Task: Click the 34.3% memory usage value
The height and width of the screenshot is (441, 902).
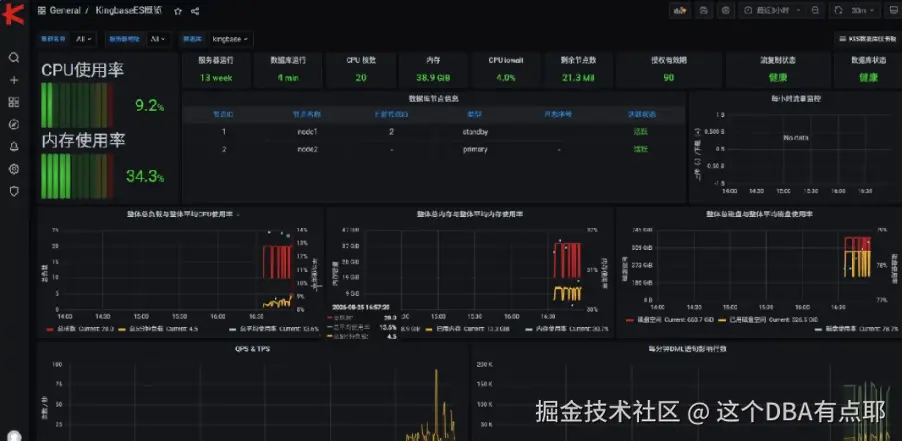Action: pos(145,176)
